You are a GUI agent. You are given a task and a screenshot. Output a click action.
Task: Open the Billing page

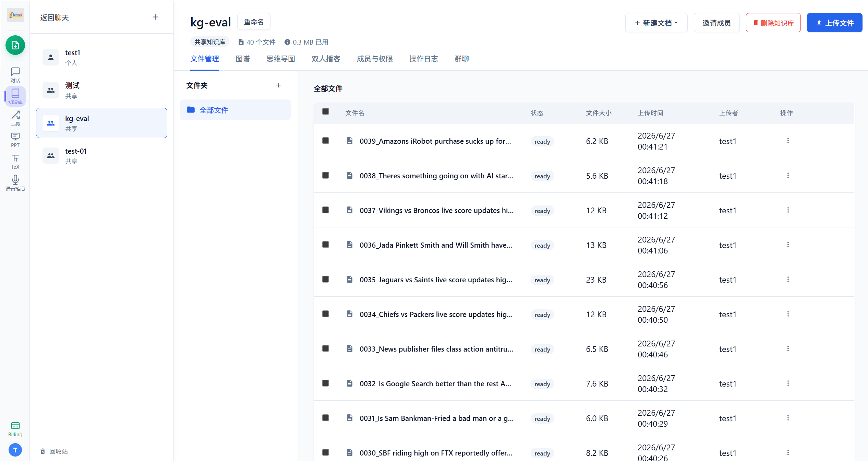tap(15, 429)
